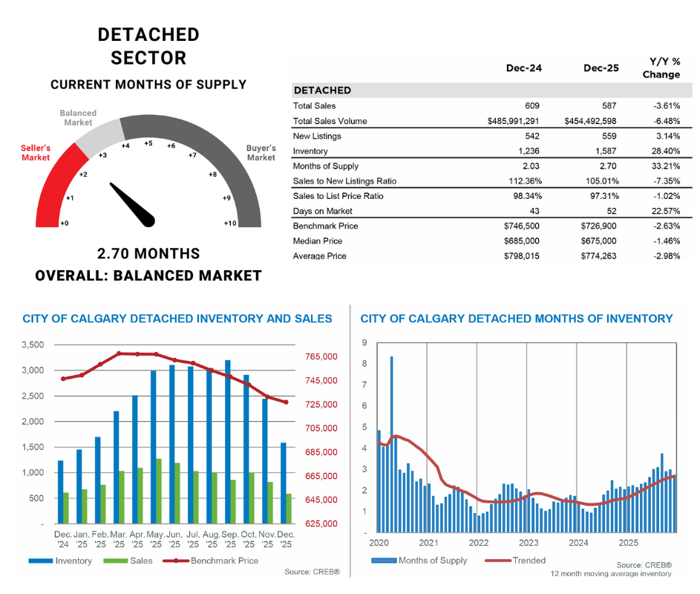Click the 2.70 MONTHS text under gauge
The height and width of the screenshot is (594, 700).
click(148, 254)
